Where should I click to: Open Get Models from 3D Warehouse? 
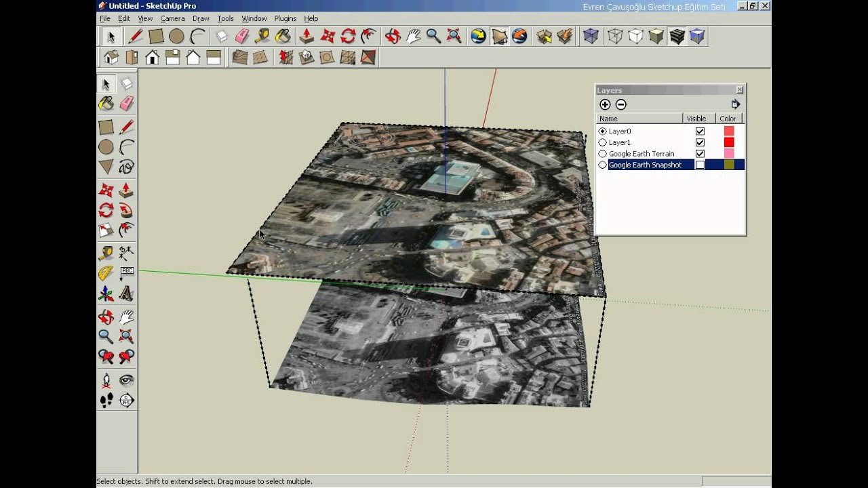point(544,36)
